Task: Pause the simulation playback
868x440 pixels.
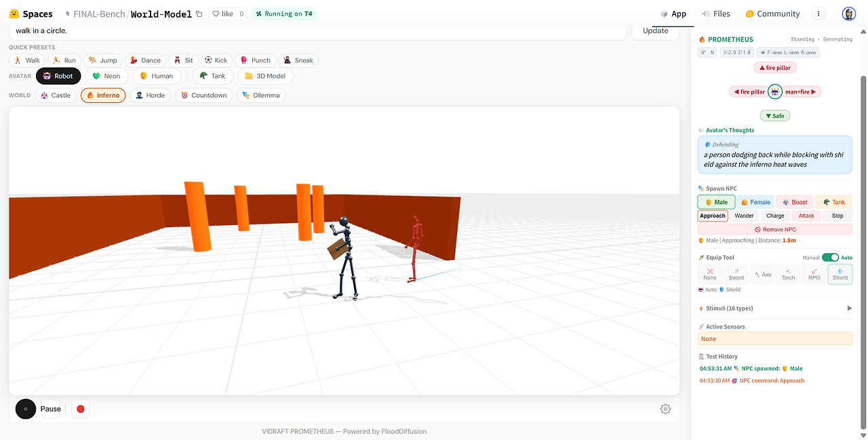Action: [39, 409]
